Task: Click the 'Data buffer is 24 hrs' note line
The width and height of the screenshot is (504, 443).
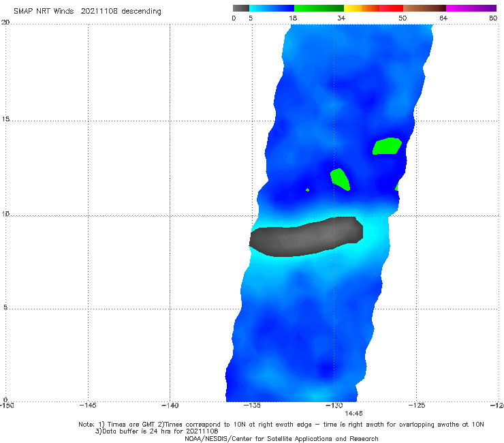Action: 157,431
